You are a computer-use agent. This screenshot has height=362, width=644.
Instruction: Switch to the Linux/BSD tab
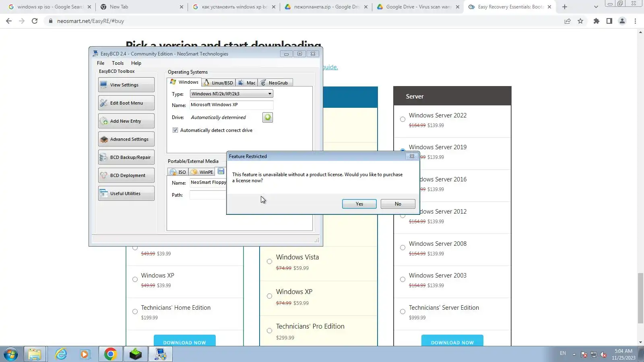point(219,83)
